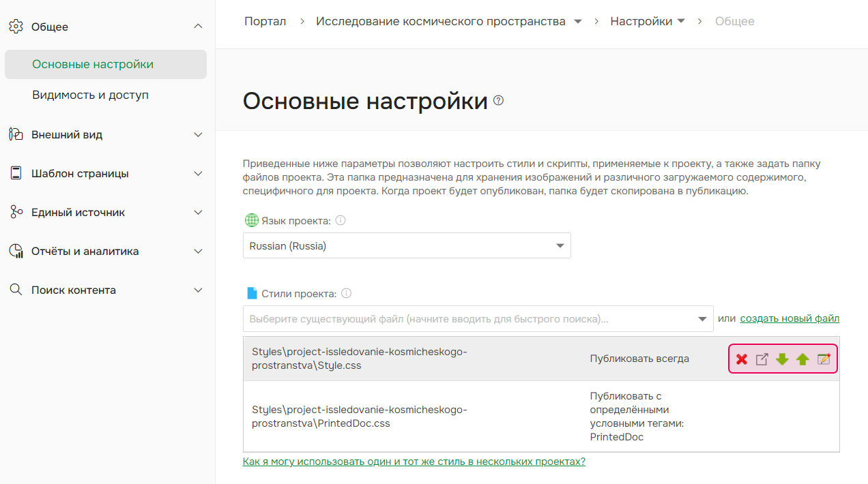The width and height of the screenshot is (868, 484).
Task: Move Style.css up with green arrow
Action: click(x=802, y=359)
